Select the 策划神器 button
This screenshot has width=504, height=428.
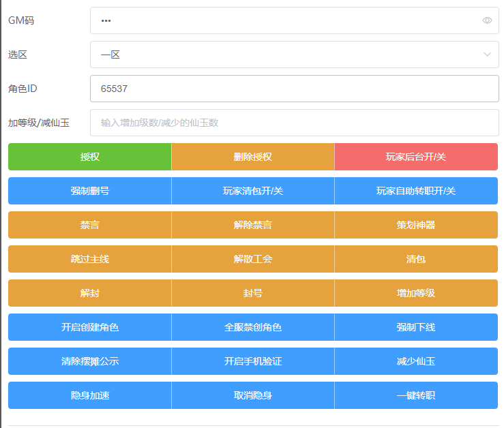click(x=416, y=225)
